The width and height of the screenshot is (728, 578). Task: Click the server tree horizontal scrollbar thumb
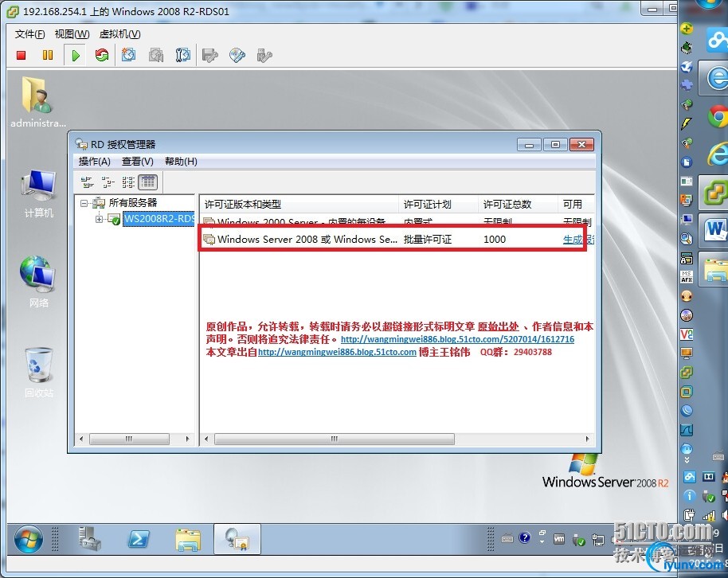tap(129, 439)
